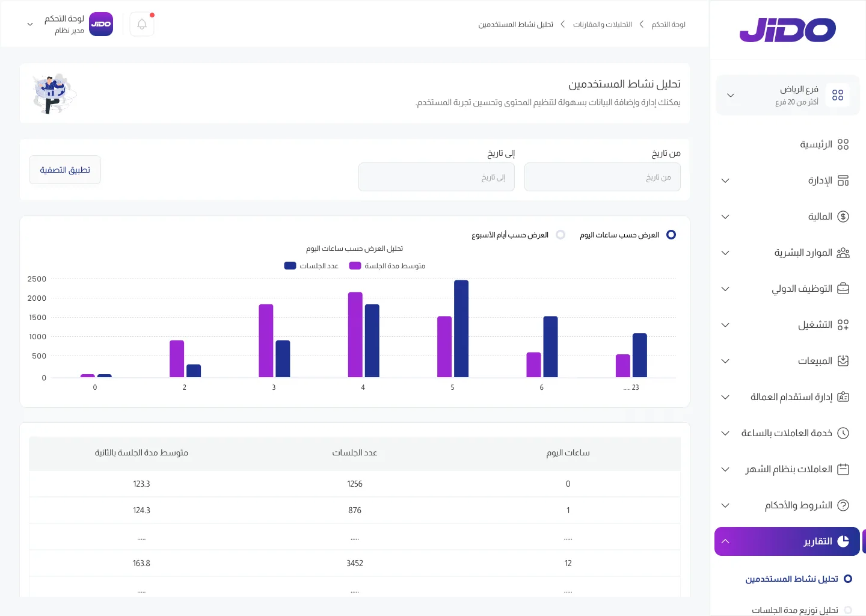Click the المبيعات inbox icon

(x=843, y=361)
